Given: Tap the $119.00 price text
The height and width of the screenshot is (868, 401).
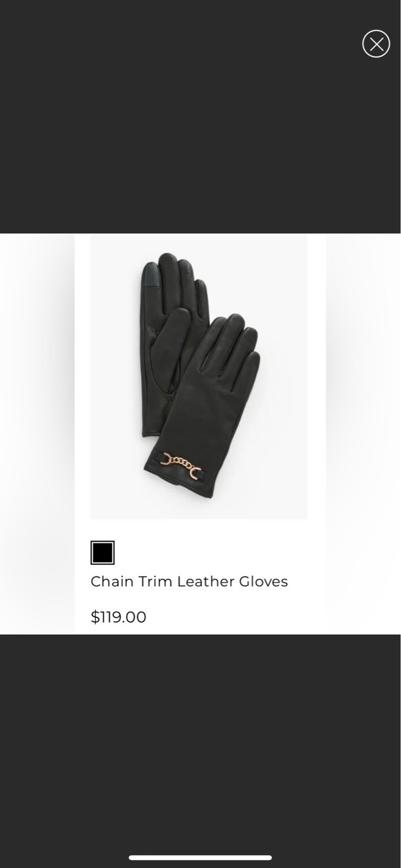Looking at the screenshot, I should click(119, 617).
